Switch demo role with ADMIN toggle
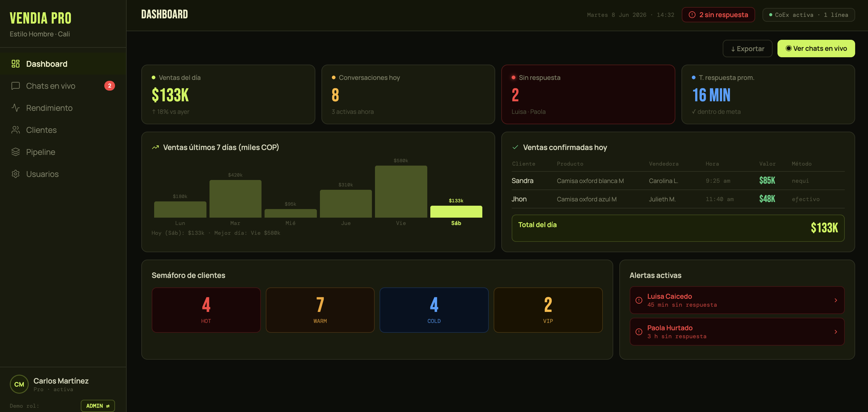Viewport: 868px width, 412px height. [98, 406]
